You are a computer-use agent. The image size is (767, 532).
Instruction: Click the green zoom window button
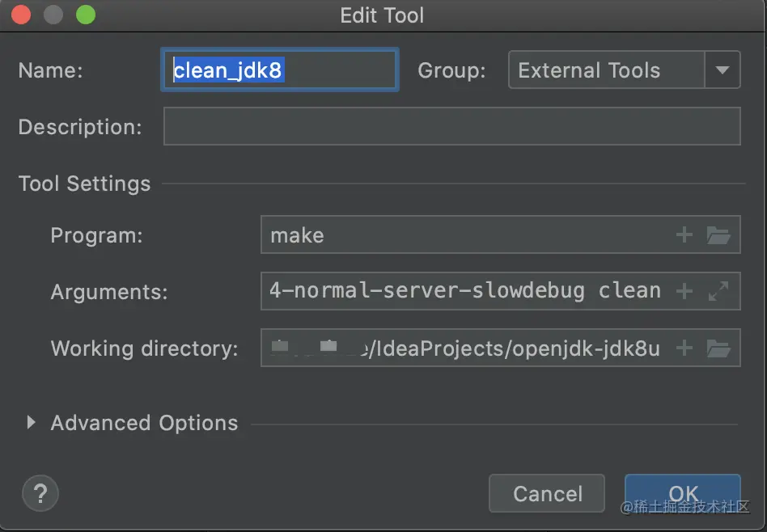click(86, 15)
